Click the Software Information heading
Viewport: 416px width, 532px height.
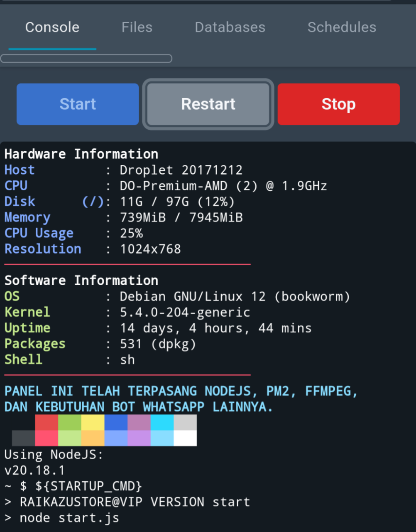click(81, 281)
